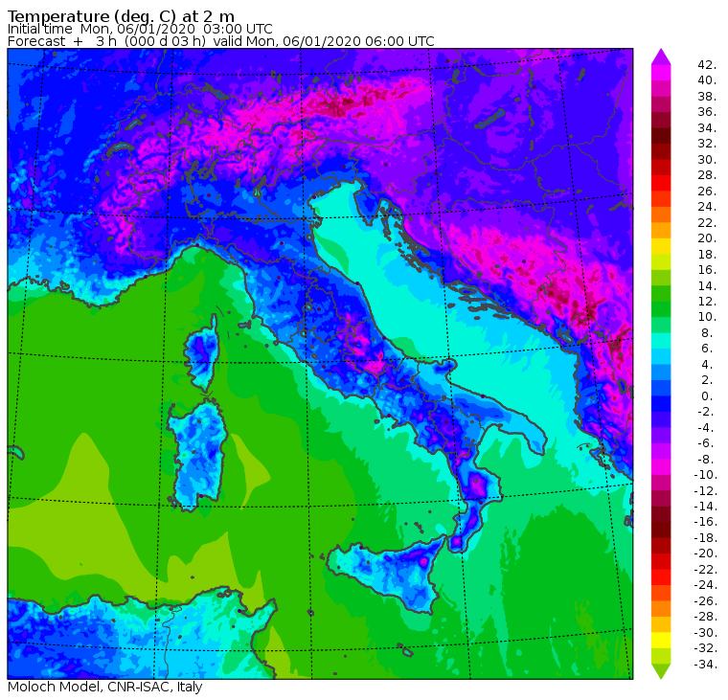
Task: Click the green arrow cap below -34 on colorbar
Action: coord(661,671)
